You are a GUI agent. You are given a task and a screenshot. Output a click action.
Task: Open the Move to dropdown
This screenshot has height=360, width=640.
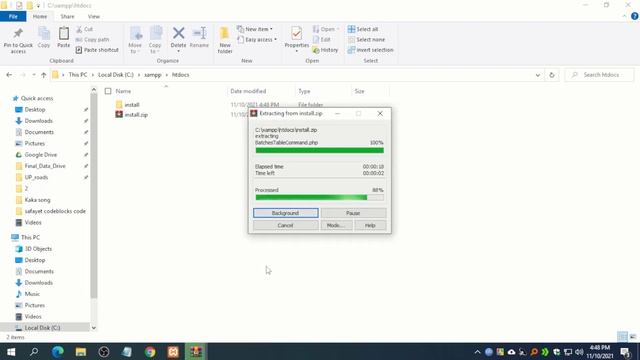click(135, 40)
